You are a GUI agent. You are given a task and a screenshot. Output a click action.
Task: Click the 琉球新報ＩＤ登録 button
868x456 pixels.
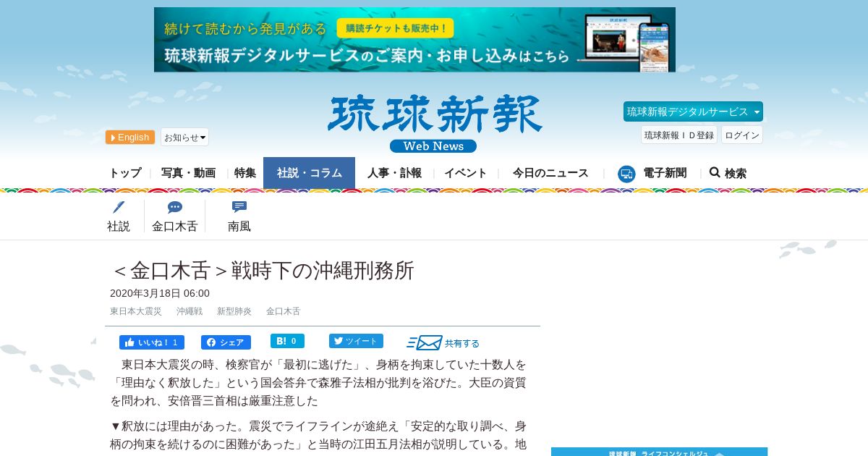pyautogui.click(x=679, y=135)
